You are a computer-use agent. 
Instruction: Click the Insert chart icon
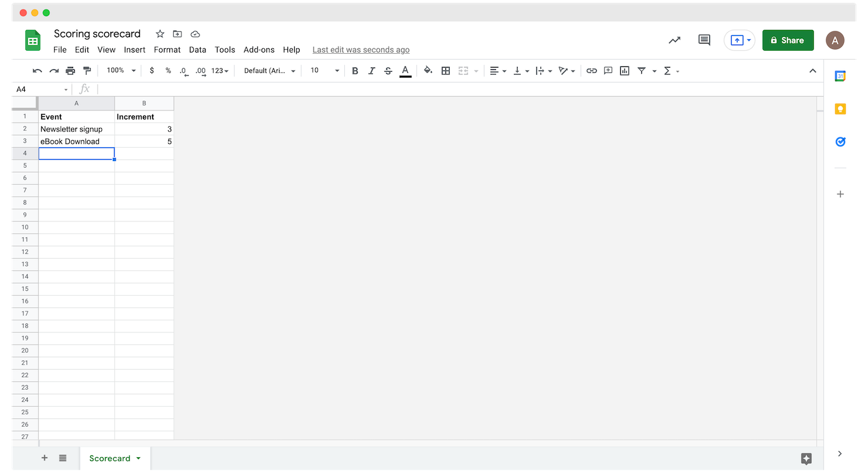(x=624, y=71)
